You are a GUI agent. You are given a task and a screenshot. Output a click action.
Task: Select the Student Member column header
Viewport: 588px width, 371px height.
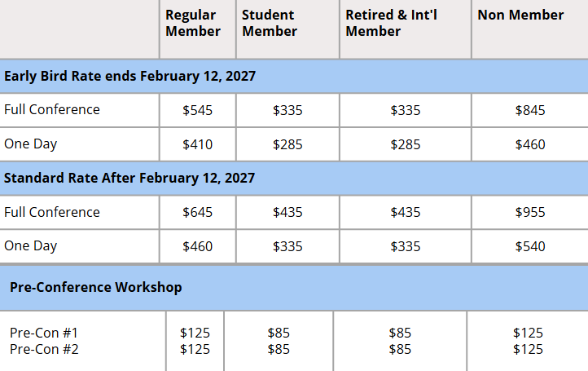pos(270,23)
